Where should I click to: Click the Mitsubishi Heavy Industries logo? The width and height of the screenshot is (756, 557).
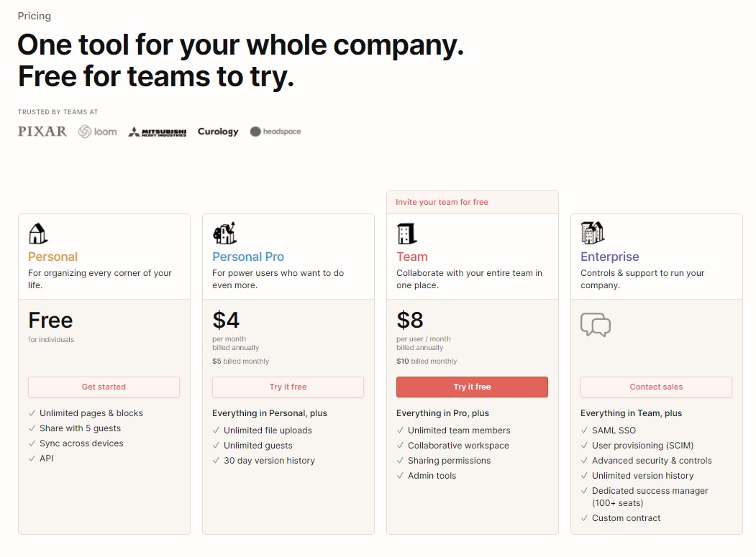pos(158,132)
